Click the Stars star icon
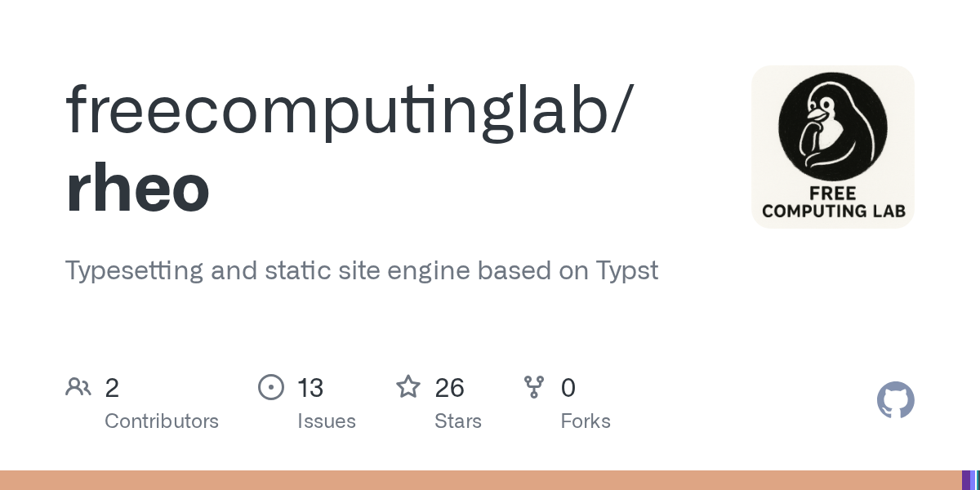Image resolution: width=980 pixels, height=490 pixels. pos(408,387)
